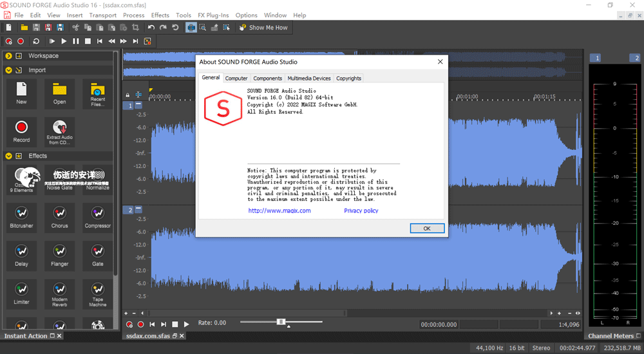This screenshot has width=644, height=354.
Task: Open the Effects menu in the menu bar
Action: tap(160, 15)
